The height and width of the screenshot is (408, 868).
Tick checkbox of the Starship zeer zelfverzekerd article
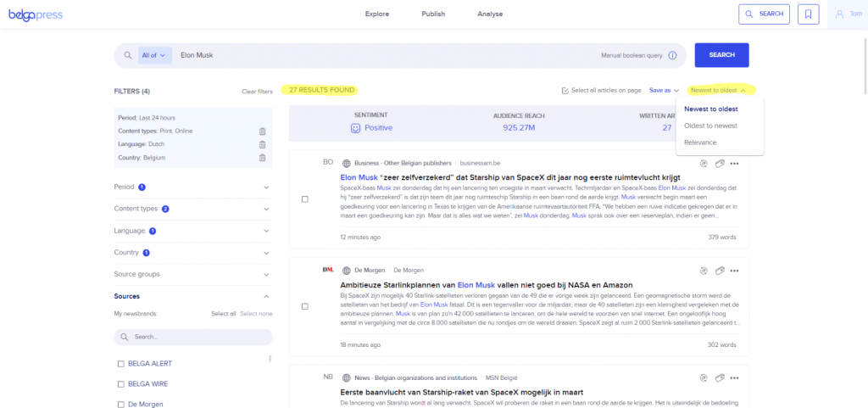click(305, 199)
